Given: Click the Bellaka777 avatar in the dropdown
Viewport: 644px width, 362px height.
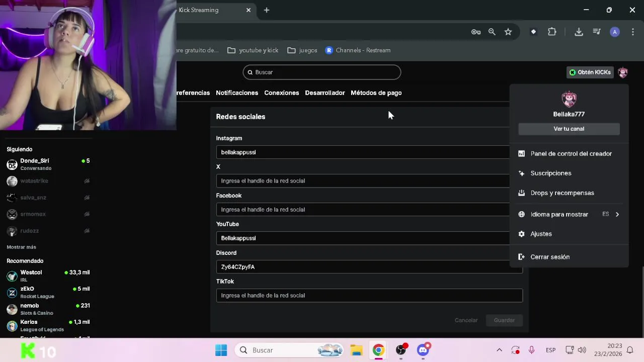Looking at the screenshot, I should click(x=569, y=100).
